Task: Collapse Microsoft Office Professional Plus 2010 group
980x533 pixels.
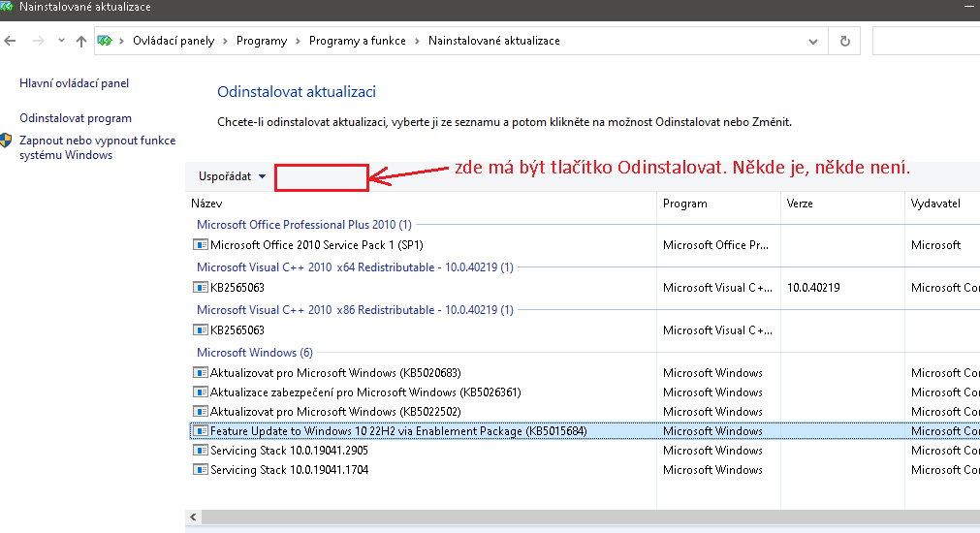Action: 303,224
